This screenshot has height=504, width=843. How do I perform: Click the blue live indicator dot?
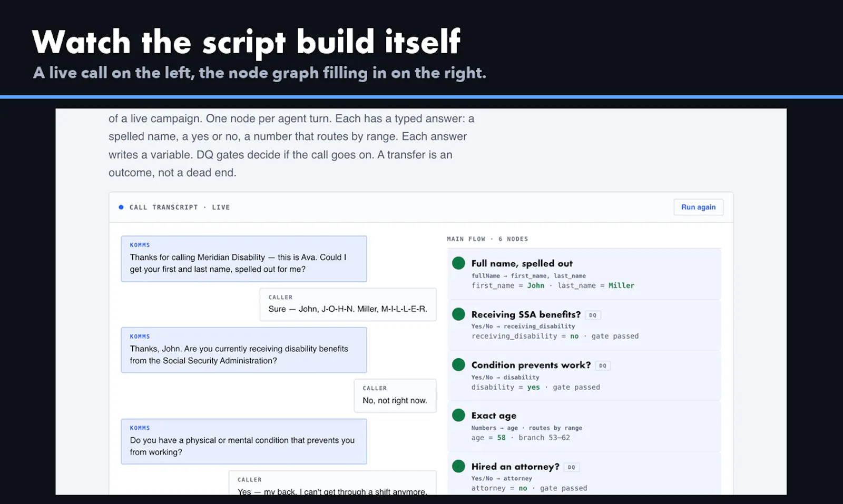pyautogui.click(x=121, y=207)
